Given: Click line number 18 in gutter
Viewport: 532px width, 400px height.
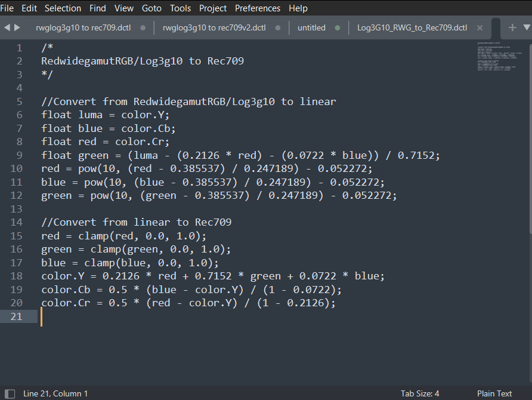Looking at the screenshot, I should pyautogui.click(x=16, y=276).
